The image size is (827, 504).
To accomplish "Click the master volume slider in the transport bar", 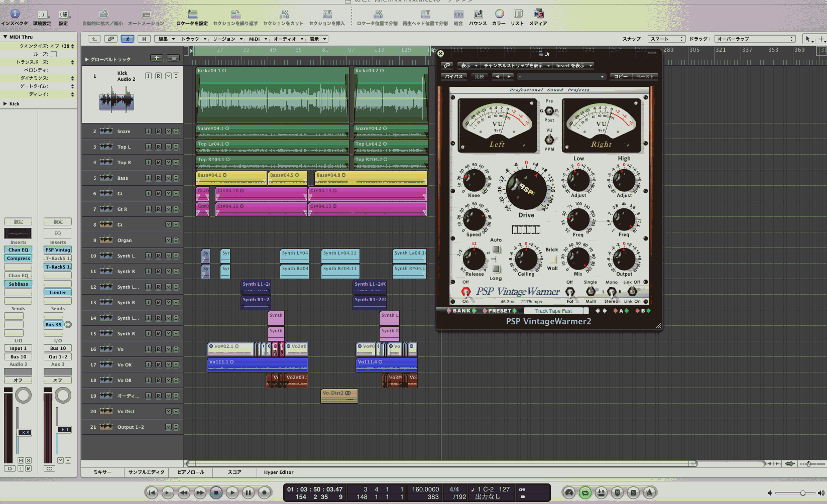I will click(x=796, y=493).
